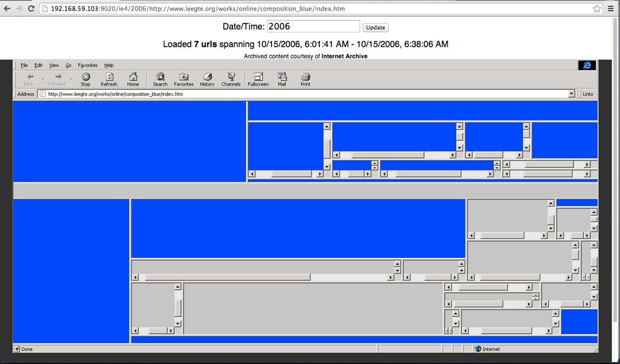
Task: Open the IE Channels panel
Action: [231, 79]
